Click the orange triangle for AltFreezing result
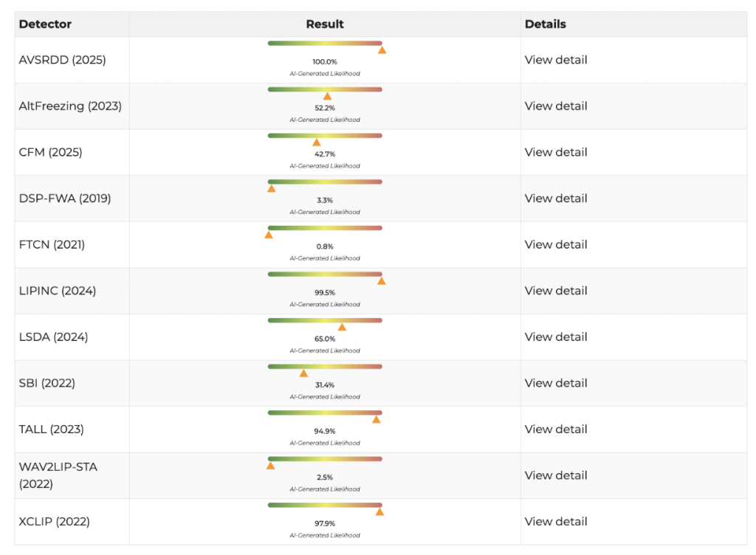The height and width of the screenshot is (555, 756). (x=327, y=96)
